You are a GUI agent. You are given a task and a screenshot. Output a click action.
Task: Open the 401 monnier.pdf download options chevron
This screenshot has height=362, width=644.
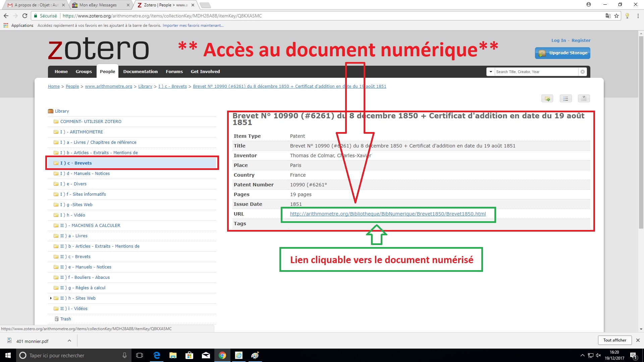pos(69,341)
